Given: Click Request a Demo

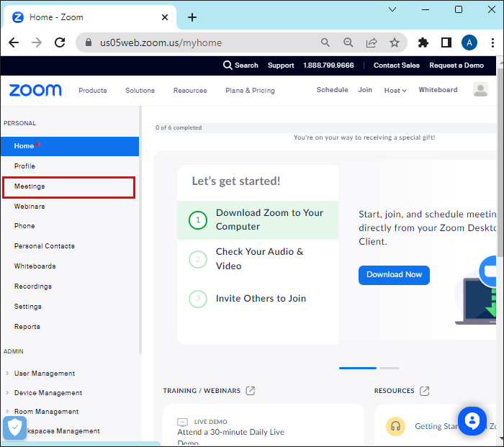Looking at the screenshot, I should point(456,66).
